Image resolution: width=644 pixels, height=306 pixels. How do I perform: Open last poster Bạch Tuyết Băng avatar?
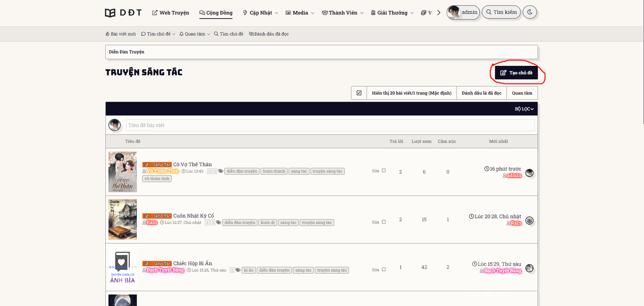coord(529,268)
